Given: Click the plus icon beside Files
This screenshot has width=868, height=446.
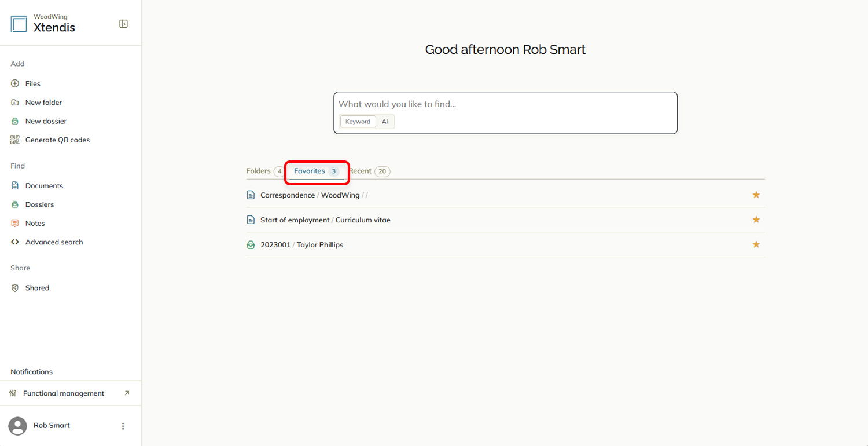Looking at the screenshot, I should [x=15, y=83].
